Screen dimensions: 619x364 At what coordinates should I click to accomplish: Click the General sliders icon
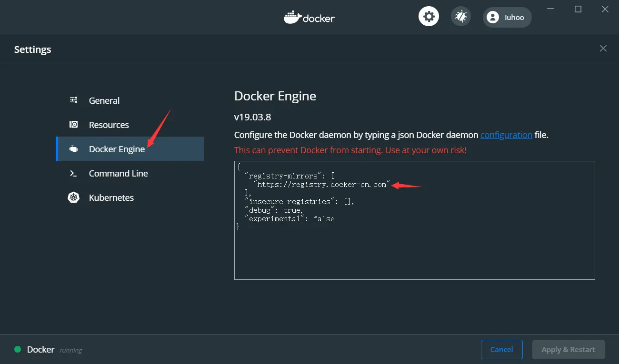click(x=74, y=100)
